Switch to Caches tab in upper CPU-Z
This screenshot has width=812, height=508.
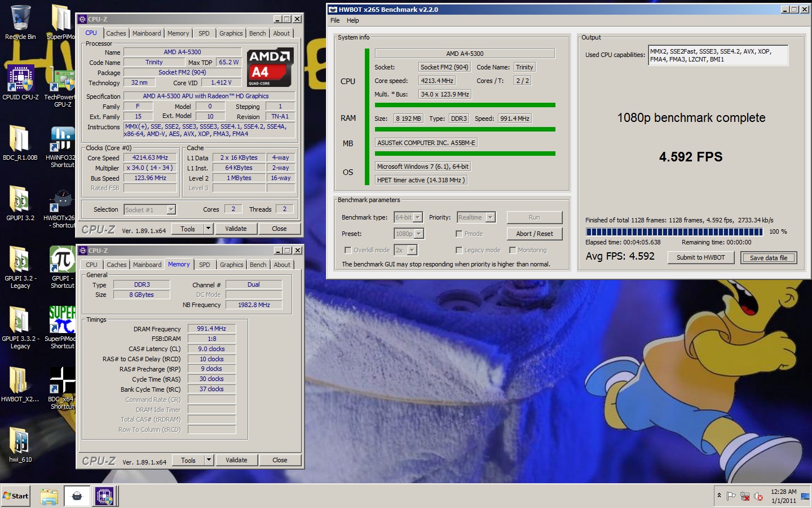coord(116,33)
